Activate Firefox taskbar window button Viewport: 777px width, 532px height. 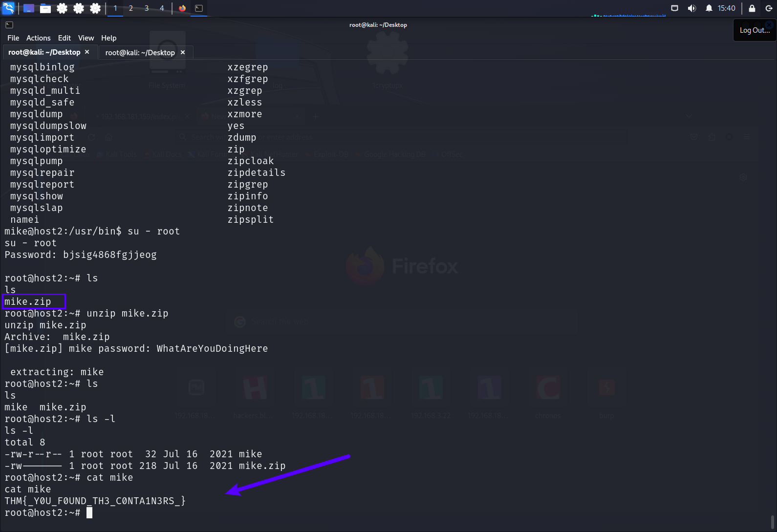pyautogui.click(x=182, y=8)
